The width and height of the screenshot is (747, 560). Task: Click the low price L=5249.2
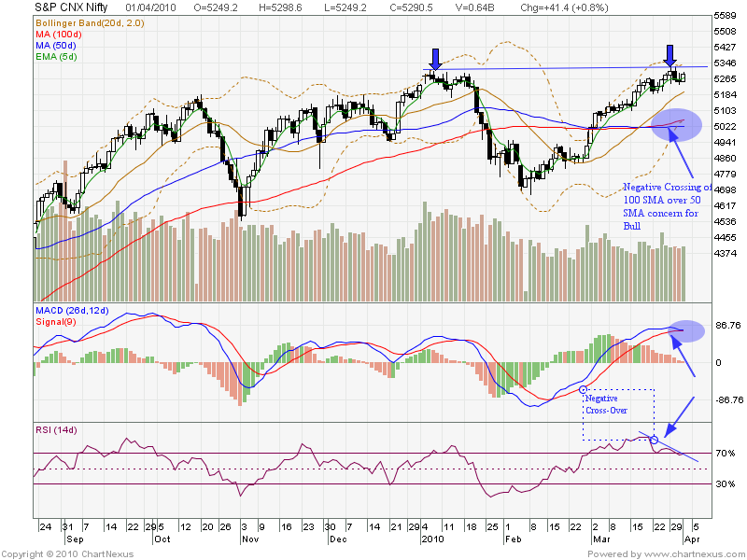[x=345, y=7]
